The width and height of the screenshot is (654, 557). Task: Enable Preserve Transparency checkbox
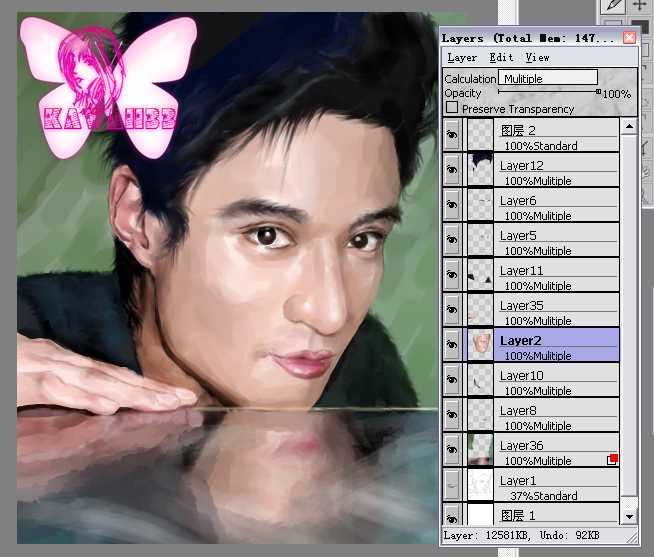click(x=452, y=108)
